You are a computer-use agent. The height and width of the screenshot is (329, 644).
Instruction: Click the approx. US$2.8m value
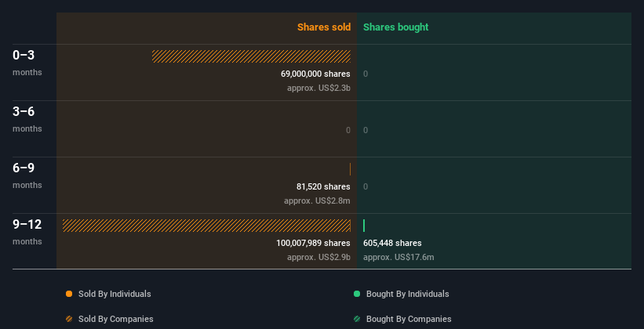(x=317, y=201)
